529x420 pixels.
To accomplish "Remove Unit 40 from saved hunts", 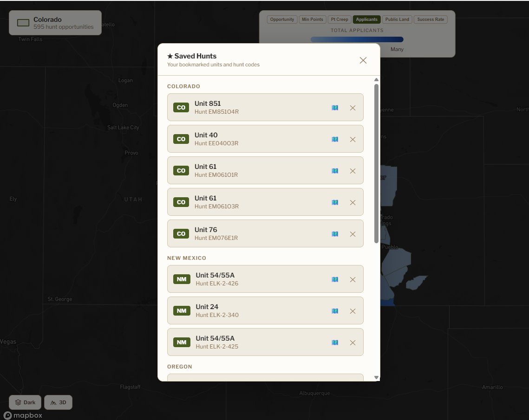I will pos(353,139).
